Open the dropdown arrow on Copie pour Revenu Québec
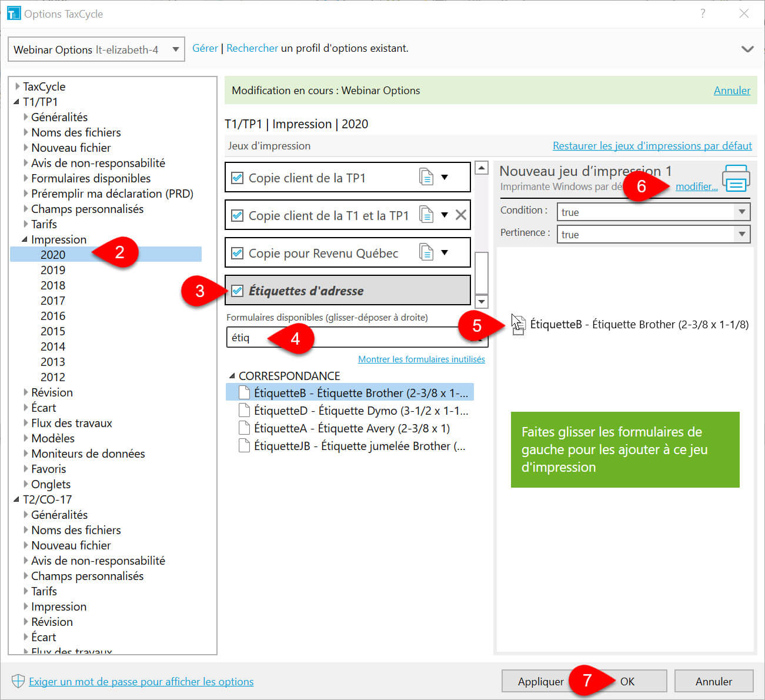This screenshot has width=765, height=700. [x=445, y=252]
